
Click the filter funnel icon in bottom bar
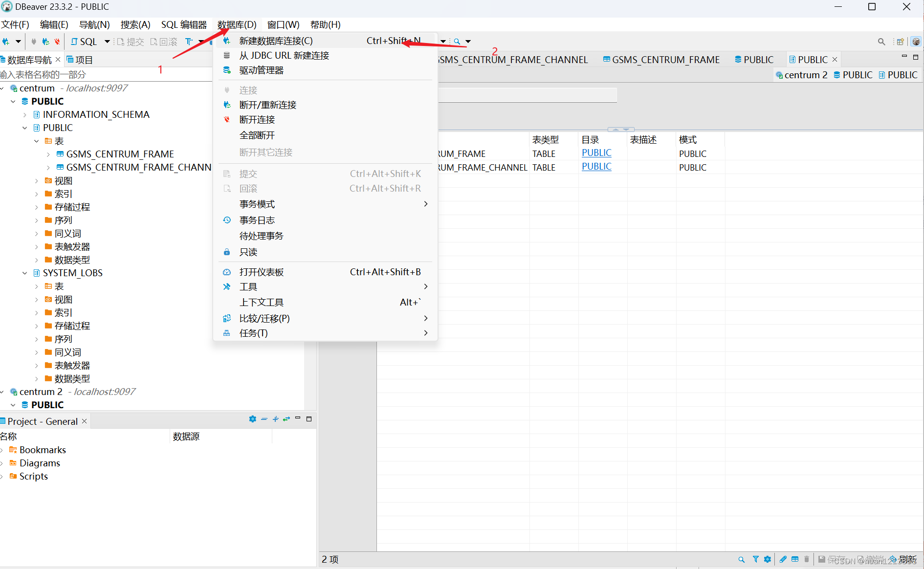[x=756, y=559]
